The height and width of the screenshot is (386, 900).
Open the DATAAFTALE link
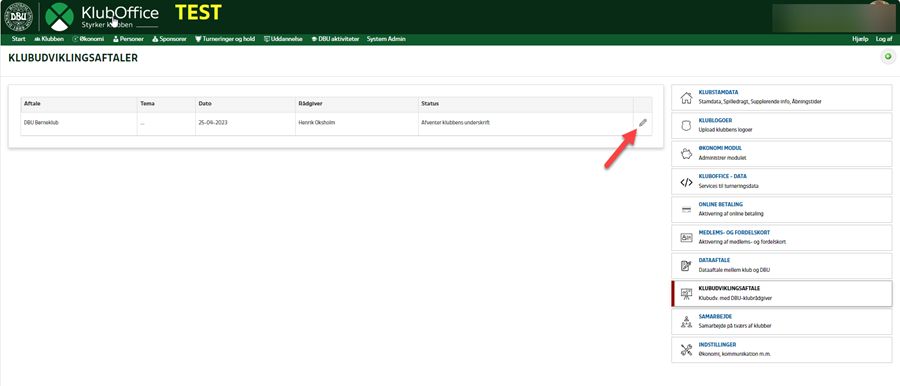tap(714, 261)
